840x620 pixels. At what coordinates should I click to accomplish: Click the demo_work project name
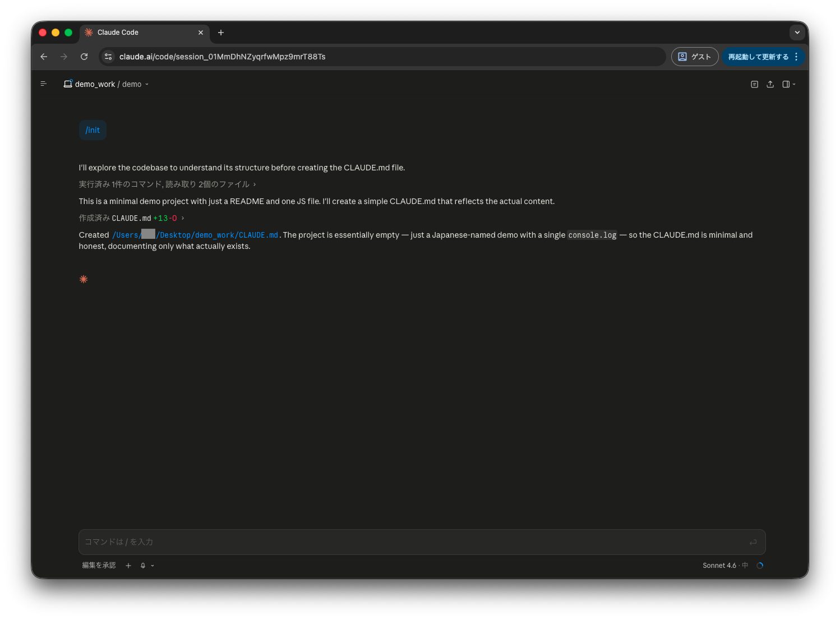pos(95,84)
